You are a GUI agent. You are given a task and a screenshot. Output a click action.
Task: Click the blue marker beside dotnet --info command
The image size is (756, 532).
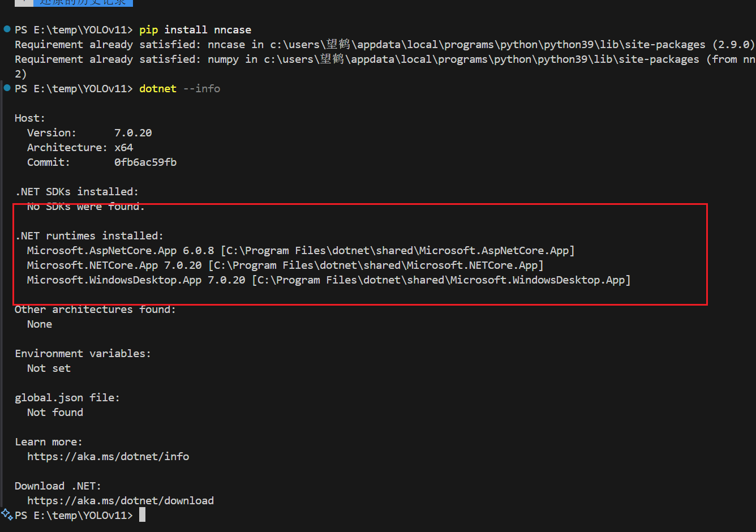[7, 88]
